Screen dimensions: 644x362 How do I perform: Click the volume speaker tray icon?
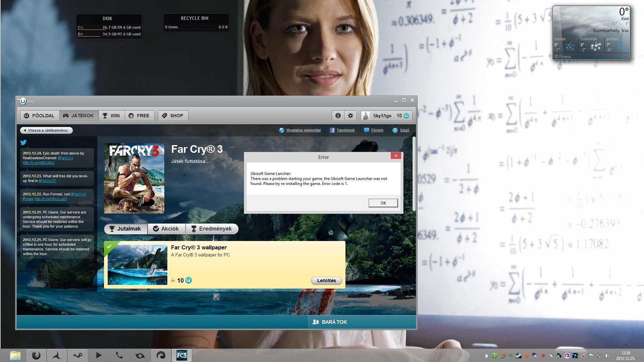click(x=607, y=356)
